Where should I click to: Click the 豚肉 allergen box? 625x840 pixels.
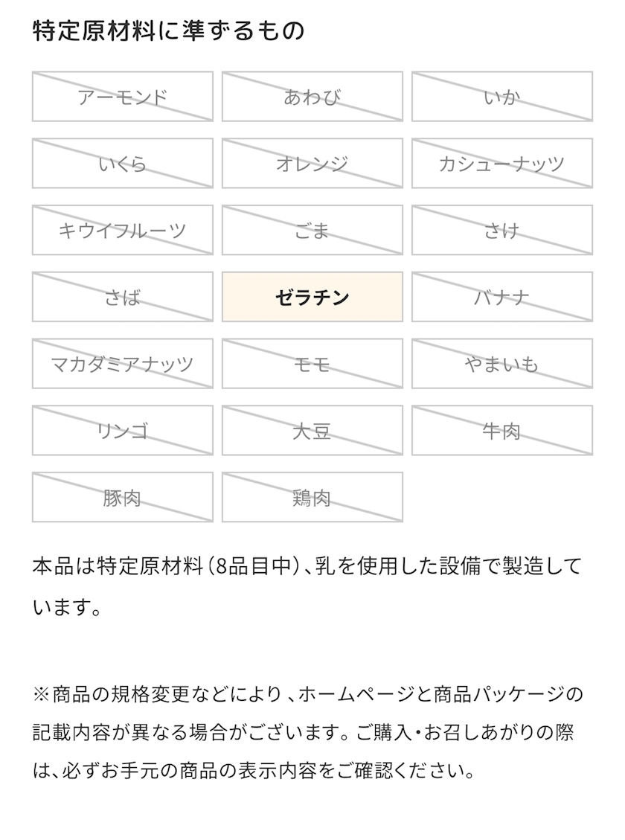pyautogui.click(x=122, y=498)
